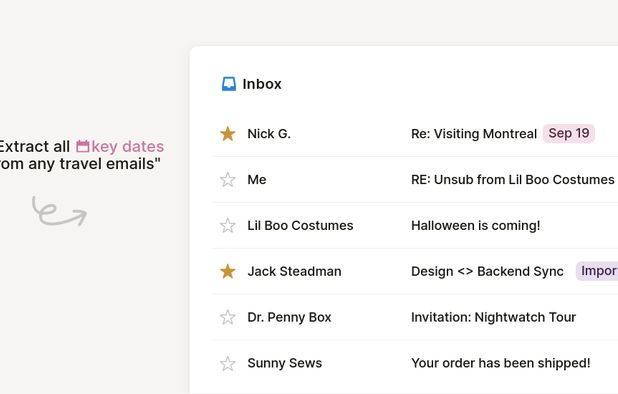Select sender Lil Boo Costumes

pos(300,226)
